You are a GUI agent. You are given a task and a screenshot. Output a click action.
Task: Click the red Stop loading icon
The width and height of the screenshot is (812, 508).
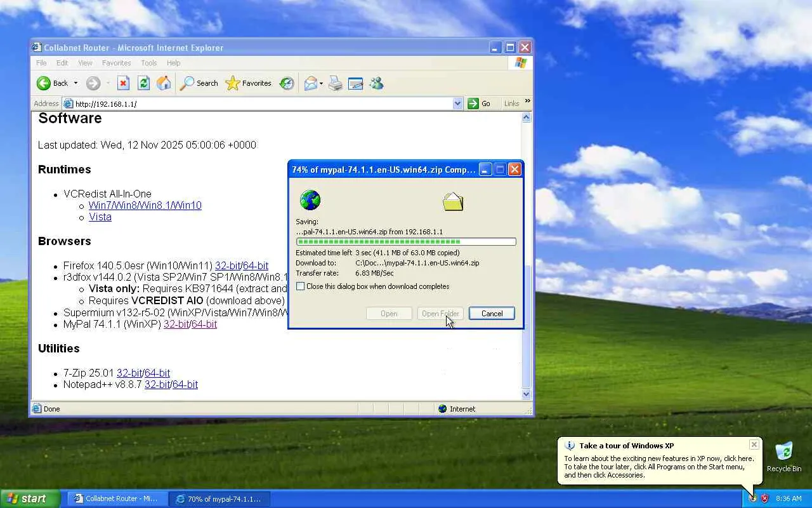pyautogui.click(x=124, y=83)
